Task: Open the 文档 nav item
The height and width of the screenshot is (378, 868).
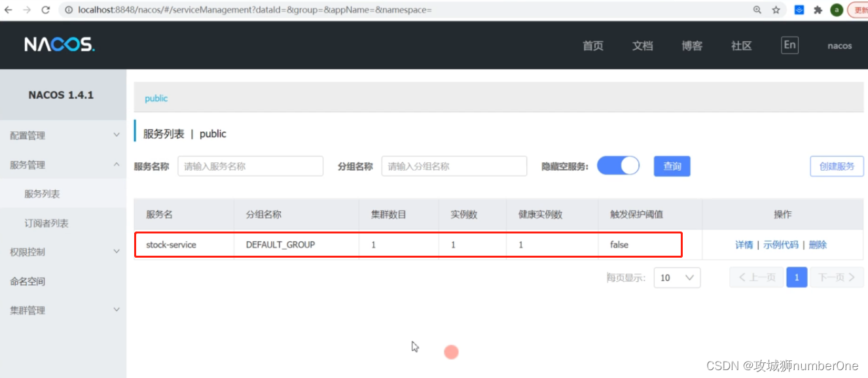Action: click(x=643, y=46)
